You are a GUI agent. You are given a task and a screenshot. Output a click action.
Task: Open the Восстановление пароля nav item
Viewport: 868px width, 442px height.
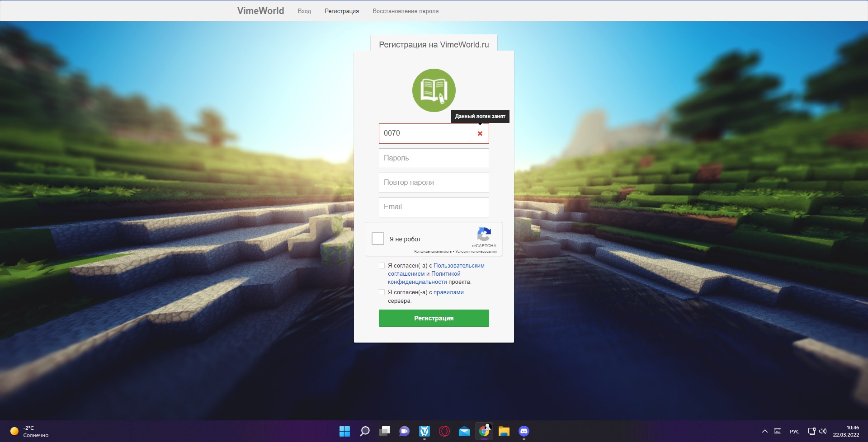405,11
